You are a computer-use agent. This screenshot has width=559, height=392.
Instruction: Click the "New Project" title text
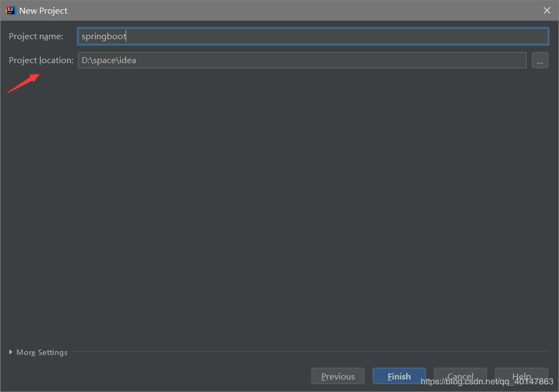tap(44, 11)
